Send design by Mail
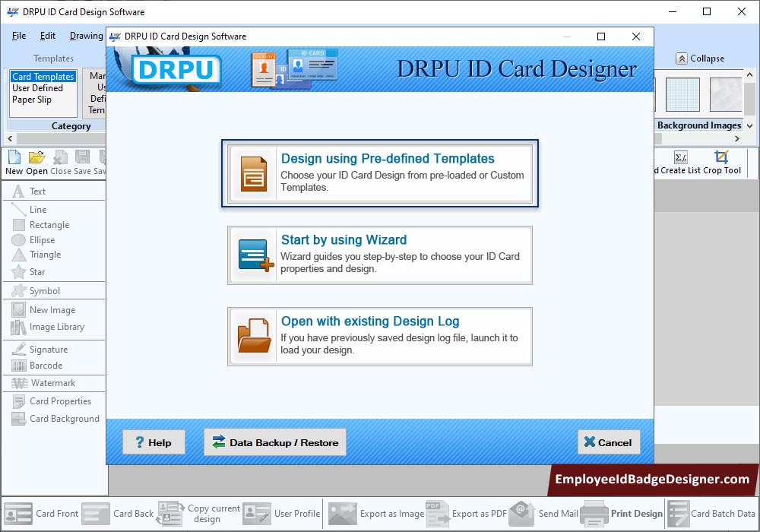The image size is (760, 532). pos(543,514)
